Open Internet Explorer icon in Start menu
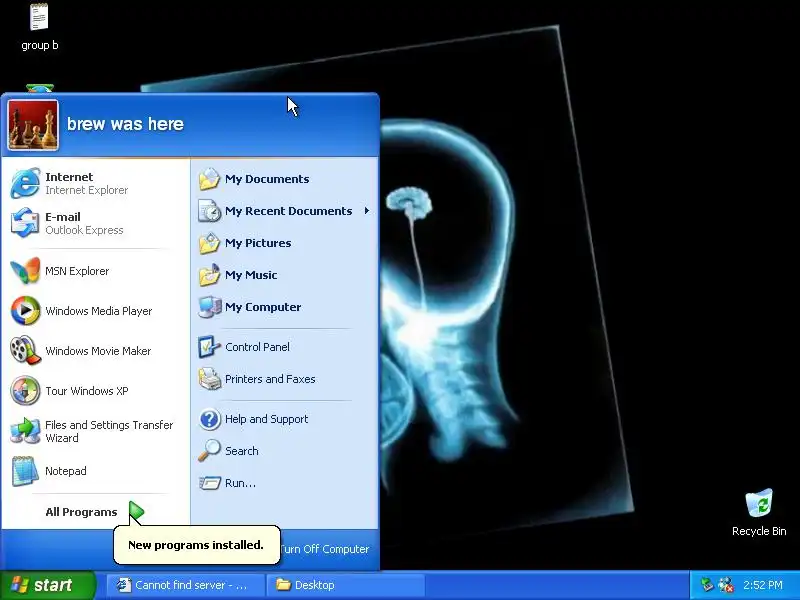 click(x=25, y=183)
